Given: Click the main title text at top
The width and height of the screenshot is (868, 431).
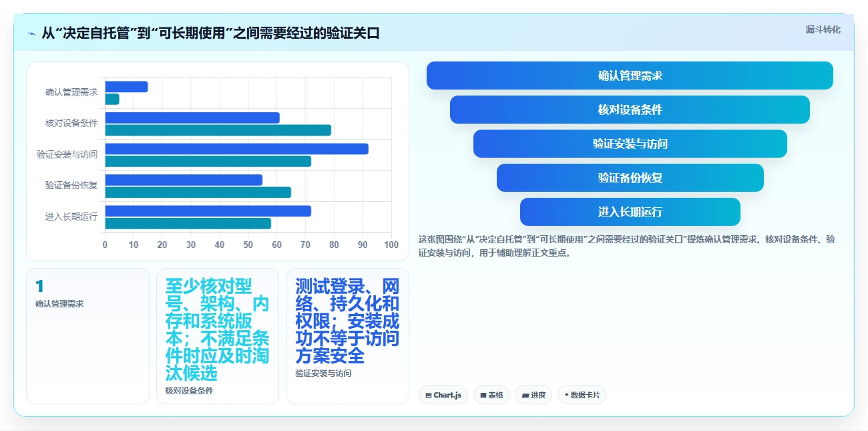Looking at the screenshot, I should pos(210,33).
